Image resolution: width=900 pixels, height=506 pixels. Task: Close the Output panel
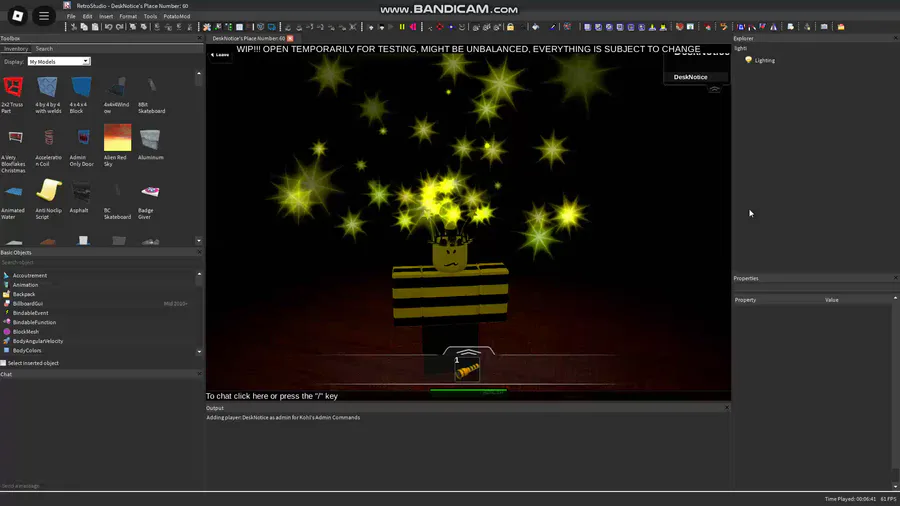[727, 408]
